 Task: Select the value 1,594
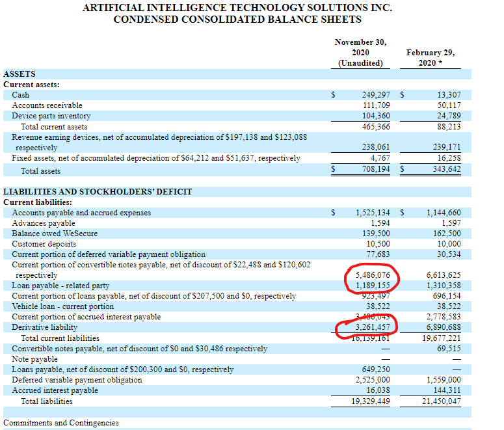[x=380, y=223]
